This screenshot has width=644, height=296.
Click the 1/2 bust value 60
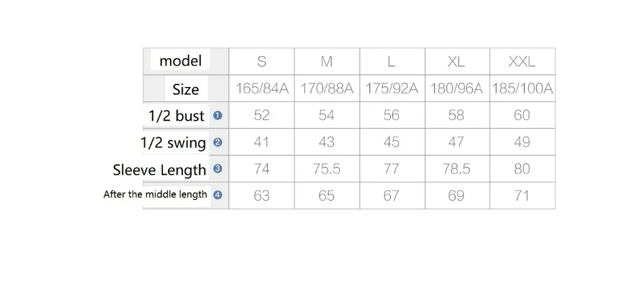pos(522,115)
